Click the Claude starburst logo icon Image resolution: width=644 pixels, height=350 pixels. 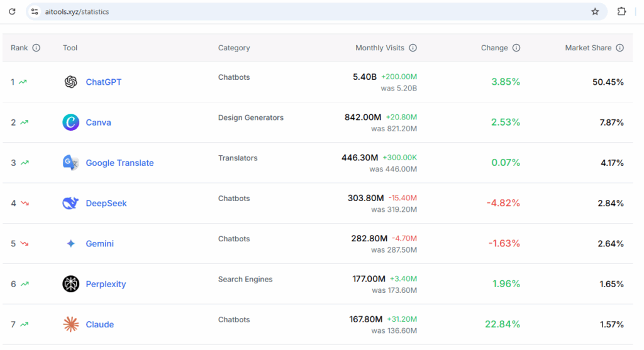pos(70,324)
